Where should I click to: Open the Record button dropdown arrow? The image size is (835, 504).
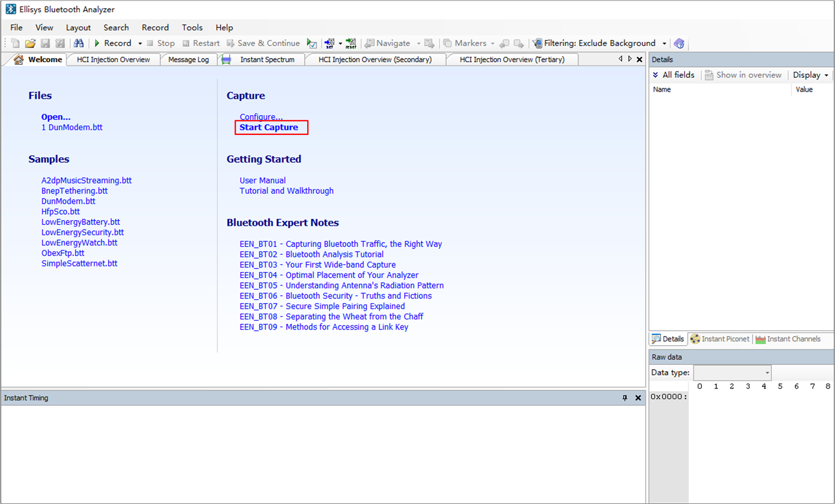(x=140, y=44)
